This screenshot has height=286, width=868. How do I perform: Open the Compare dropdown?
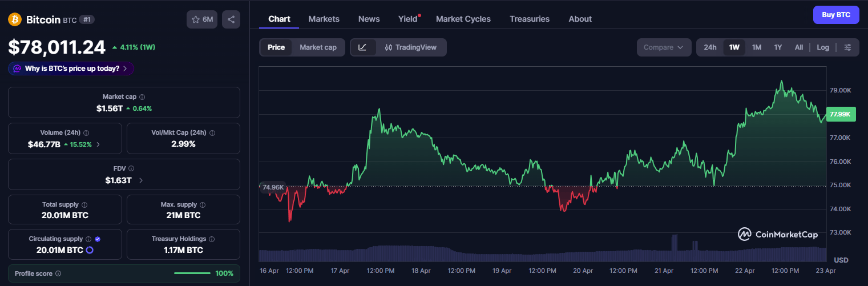click(663, 47)
